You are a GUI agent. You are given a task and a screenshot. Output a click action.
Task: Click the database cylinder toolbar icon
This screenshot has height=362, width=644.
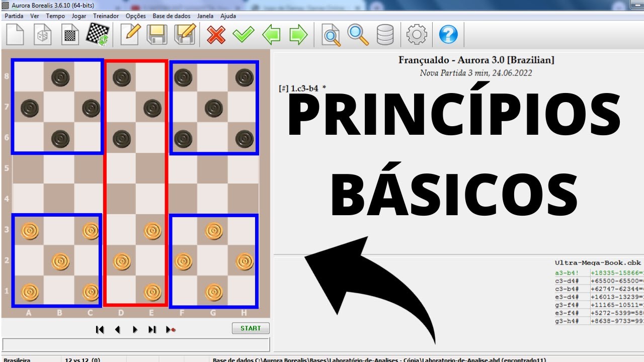(x=385, y=35)
